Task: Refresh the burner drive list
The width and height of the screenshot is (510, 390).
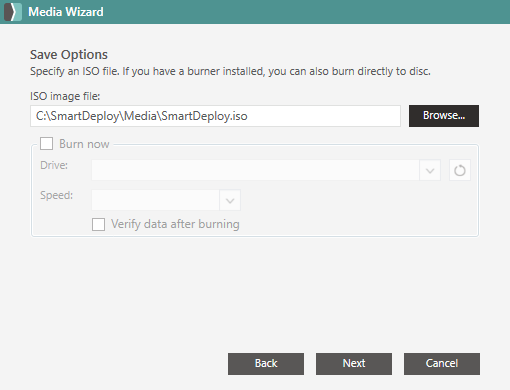Action: pyautogui.click(x=460, y=170)
